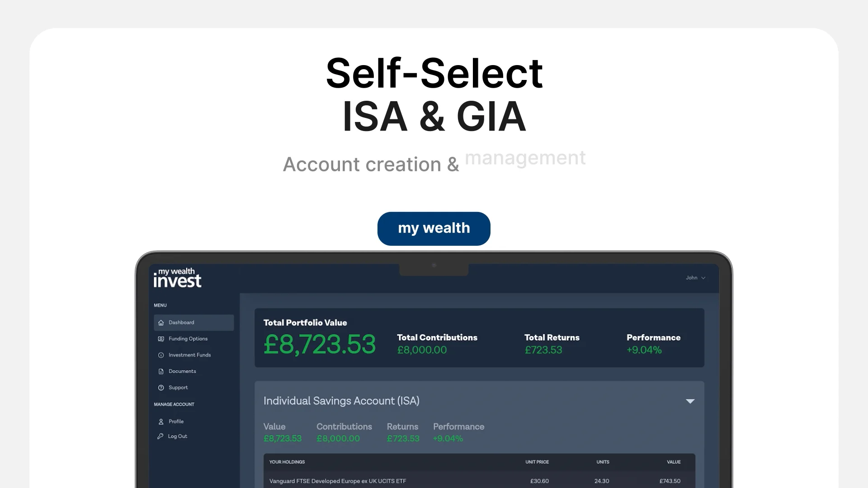Click the Self-Select ISA & GIA headline

click(434, 94)
